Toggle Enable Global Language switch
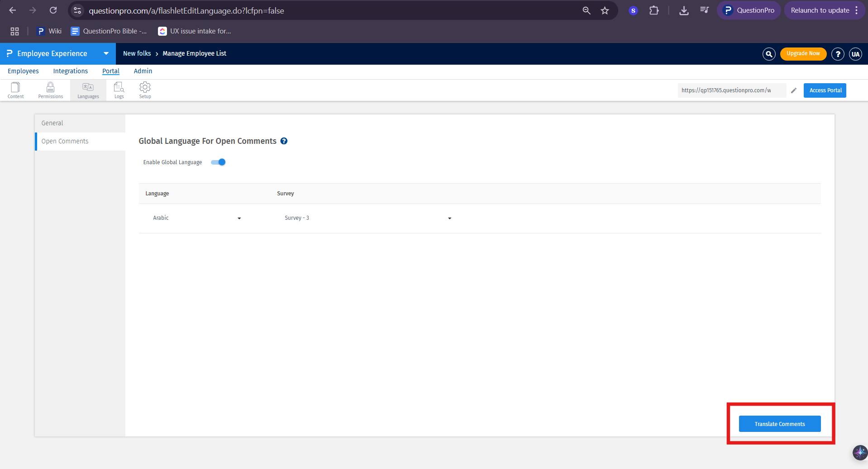Image resolution: width=868 pixels, height=469 pixels. tap(218, 162)
